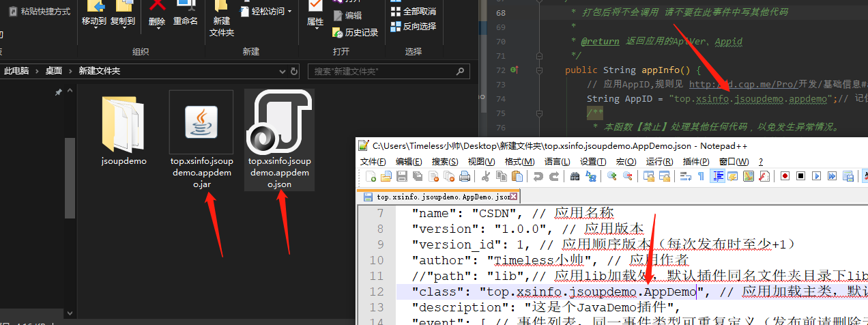Image resolution: width=868 pixels, height=325 pixels.
Task: Click 删除 button in Explorer ribbon
Action: pyautogui.click(x=157, y=16)
